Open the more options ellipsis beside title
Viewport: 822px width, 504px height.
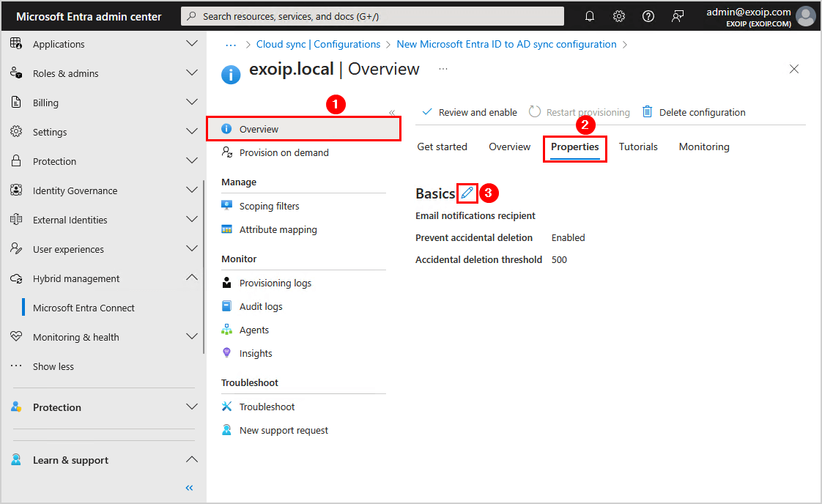click(443, 69)
